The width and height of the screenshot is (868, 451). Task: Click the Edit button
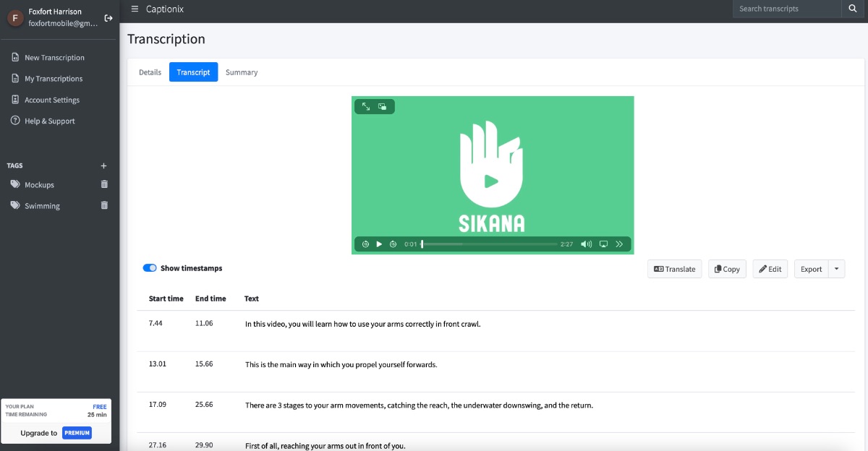(770, 269)
